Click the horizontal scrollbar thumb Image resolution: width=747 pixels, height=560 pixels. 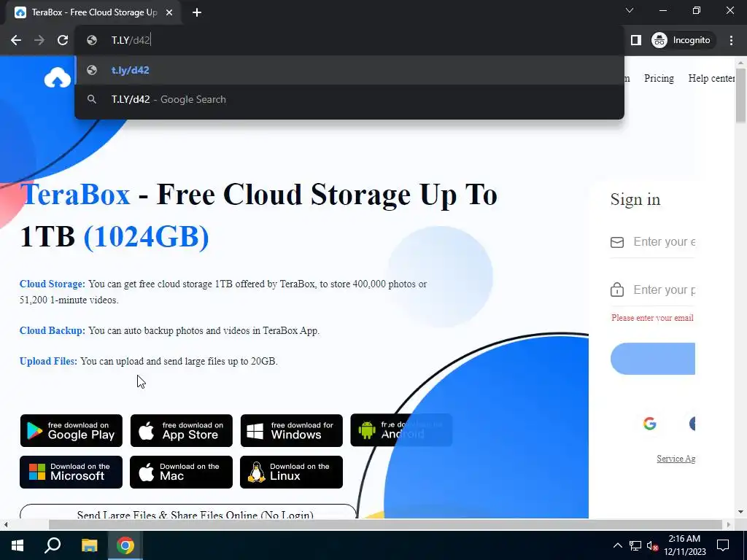tap(385, 524)
